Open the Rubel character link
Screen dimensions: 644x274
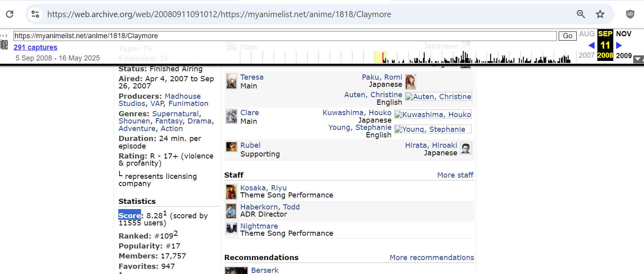[250, 145]
